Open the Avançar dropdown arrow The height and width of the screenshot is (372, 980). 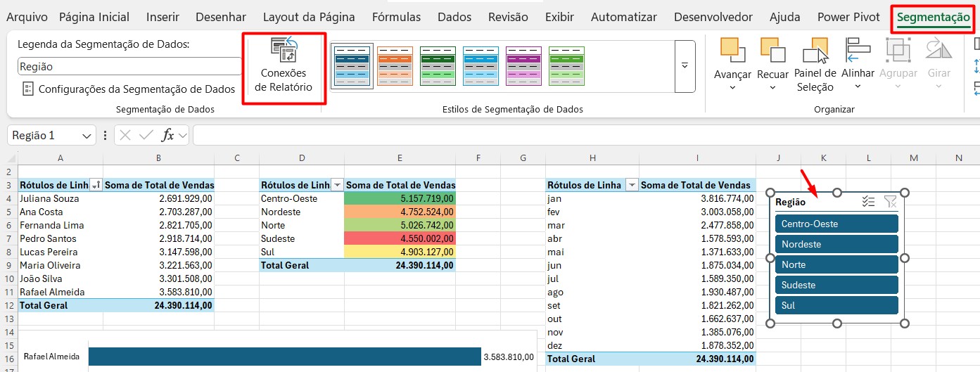pos(732,87)
